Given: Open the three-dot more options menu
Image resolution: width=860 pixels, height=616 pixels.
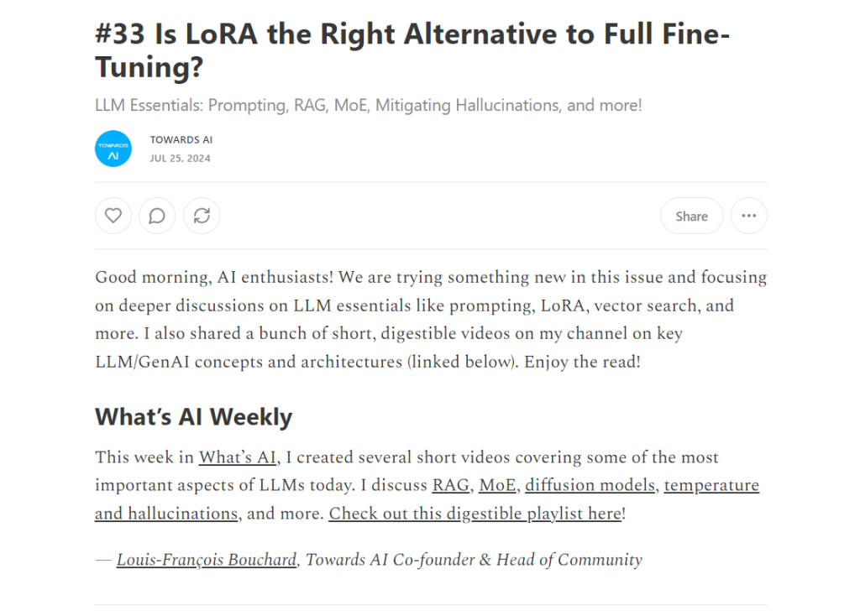Looking at the screenshot, I should tap(748, 216).
